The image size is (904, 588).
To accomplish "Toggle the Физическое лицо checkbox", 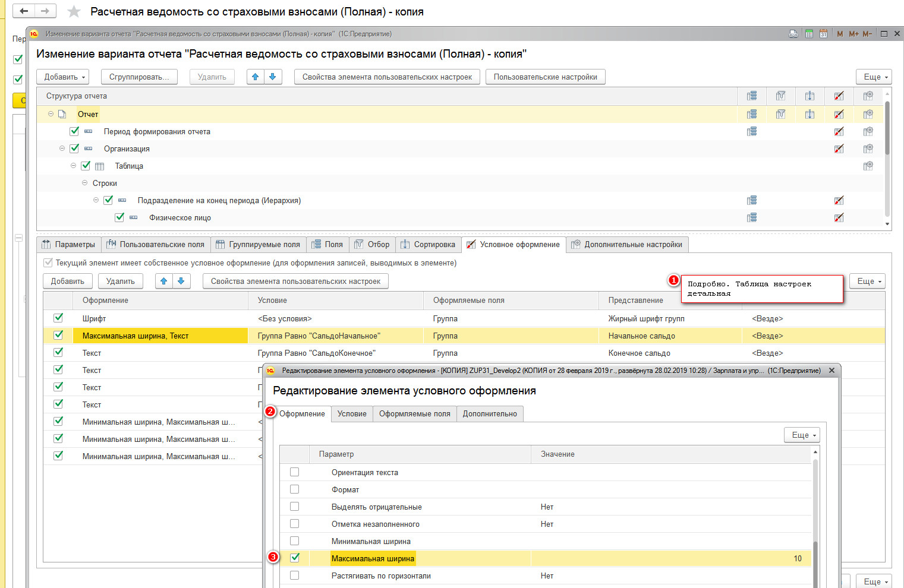I will pos(119,217).
